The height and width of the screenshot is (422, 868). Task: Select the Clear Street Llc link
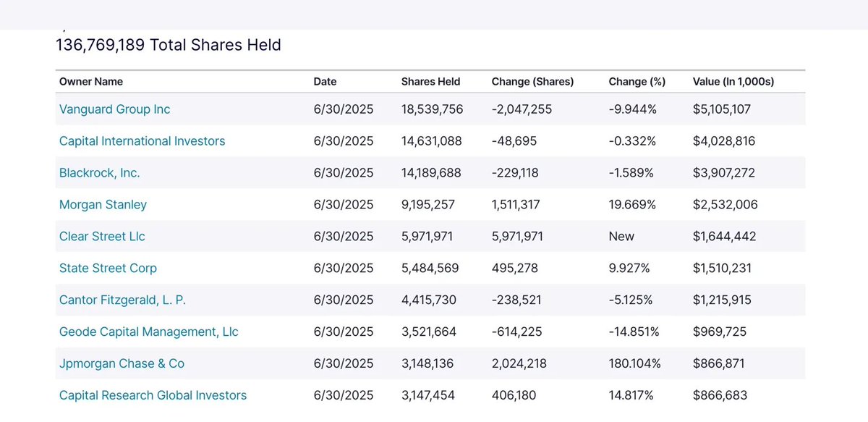pyautogui.click(x=102, y=237)
